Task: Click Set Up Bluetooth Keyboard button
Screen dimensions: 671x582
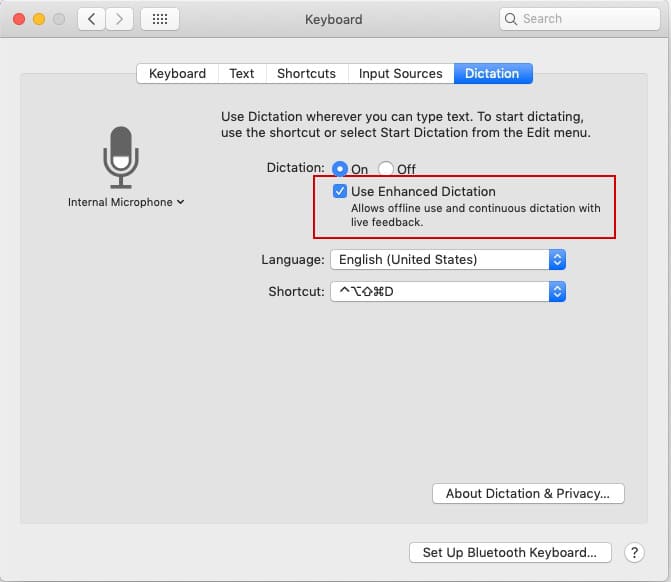Action: coord(509,553)
